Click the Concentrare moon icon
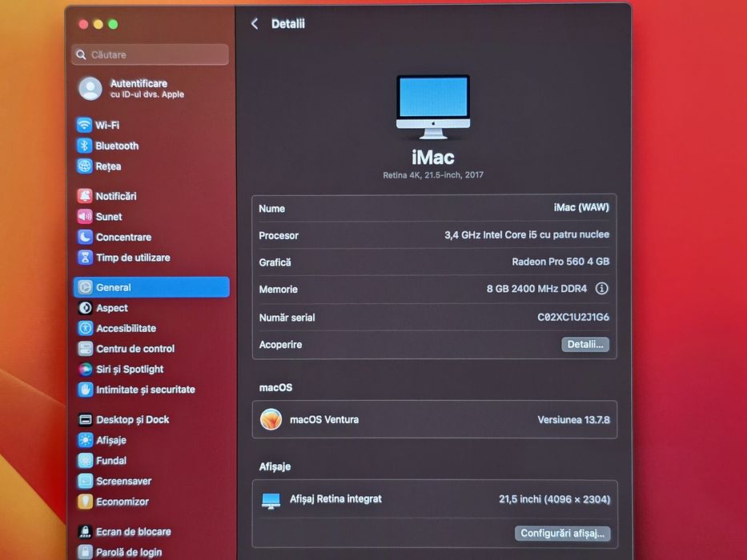This screenshot has width=747, height=560. coord(85,237)
